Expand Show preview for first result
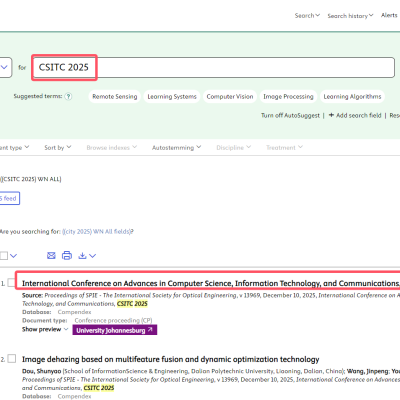Viewport: 400px width, 400px height. [x=45, y=329]
